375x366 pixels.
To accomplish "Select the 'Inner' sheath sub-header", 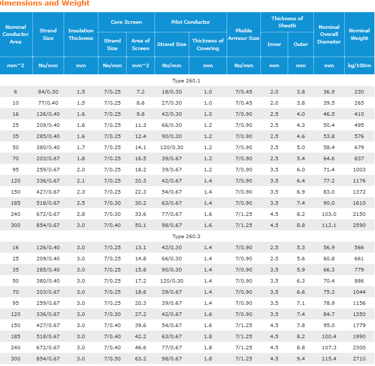I will tap(274, 44).
